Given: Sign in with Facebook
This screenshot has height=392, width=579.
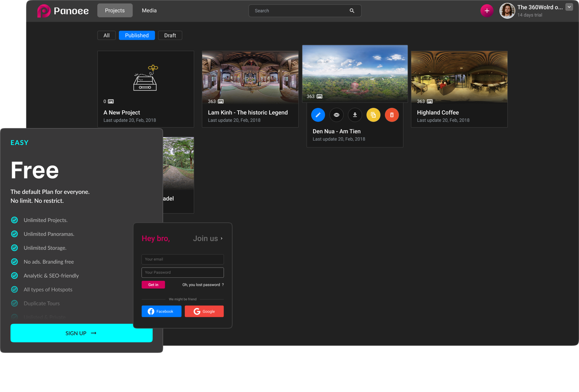Looking at the screenshot, I should pyautogui.click(x=161, y=311).
